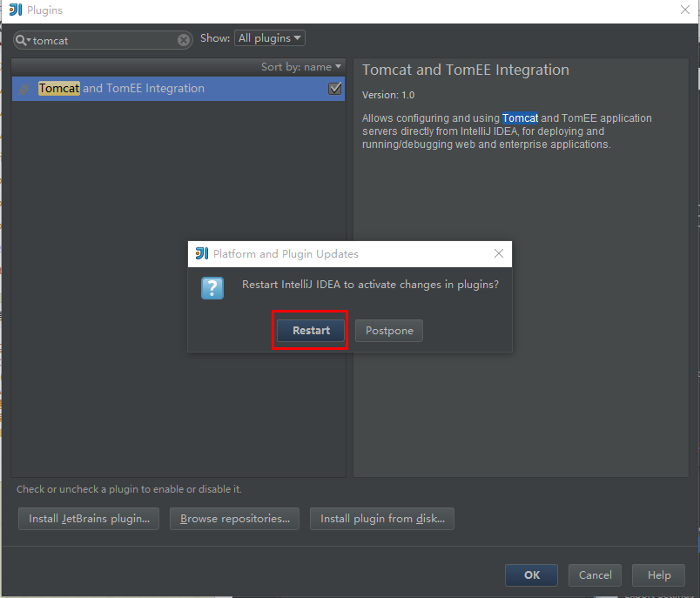Click Install JetBrains plugin button
Viewport: 700px width, 598px height.
tap(89, 519)
